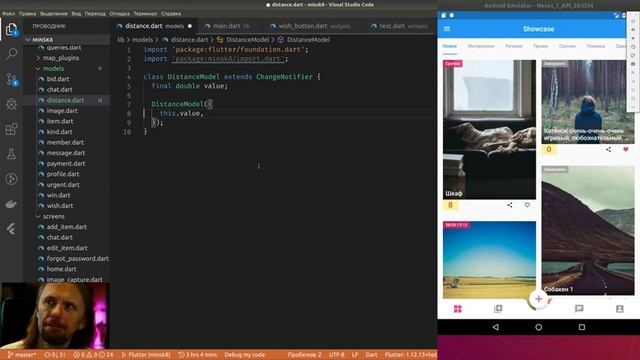Image resolution: width=640 pixels, height=360 pixels.
Task: Select Новое tab in Showcase app
Action: (450, 46)
